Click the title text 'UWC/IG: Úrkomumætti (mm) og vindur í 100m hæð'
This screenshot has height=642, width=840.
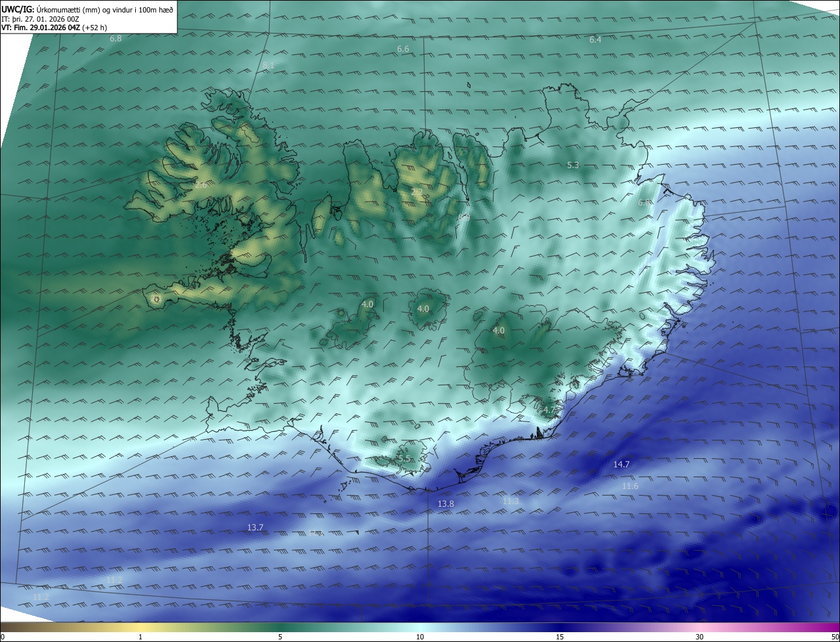87,9
